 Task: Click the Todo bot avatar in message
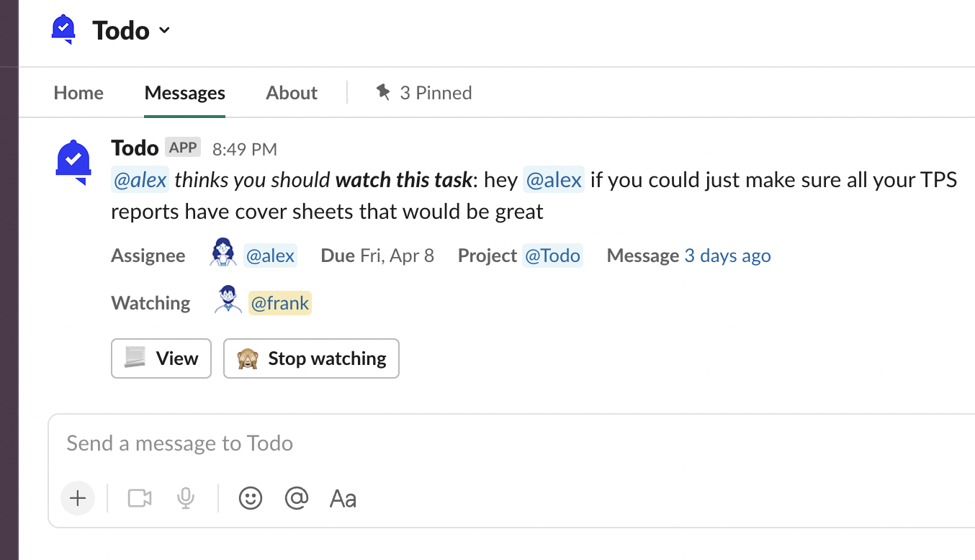tap(73, 161)
